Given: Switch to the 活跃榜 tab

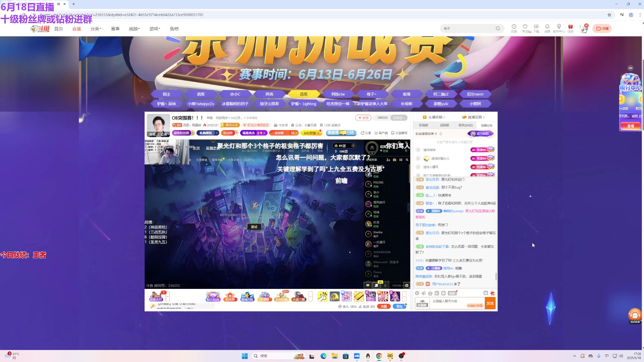Looking at the screenshot, I should [444, 125].
